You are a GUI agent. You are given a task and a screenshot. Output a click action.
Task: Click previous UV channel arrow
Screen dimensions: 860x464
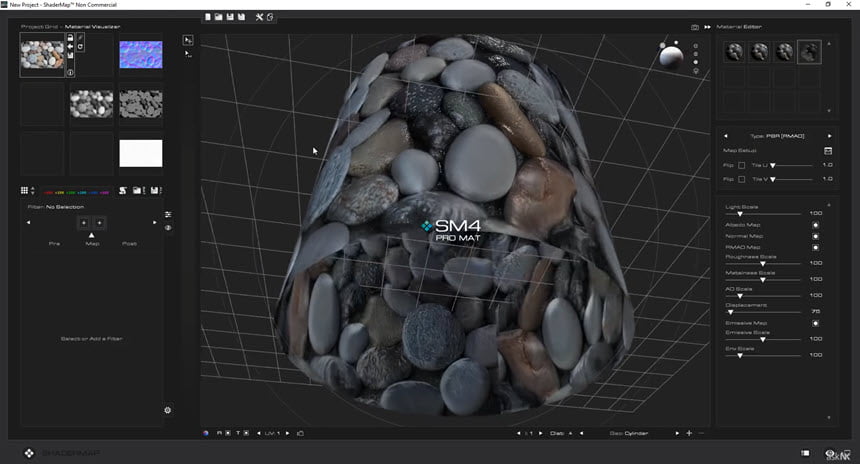(x=259, y=433)
